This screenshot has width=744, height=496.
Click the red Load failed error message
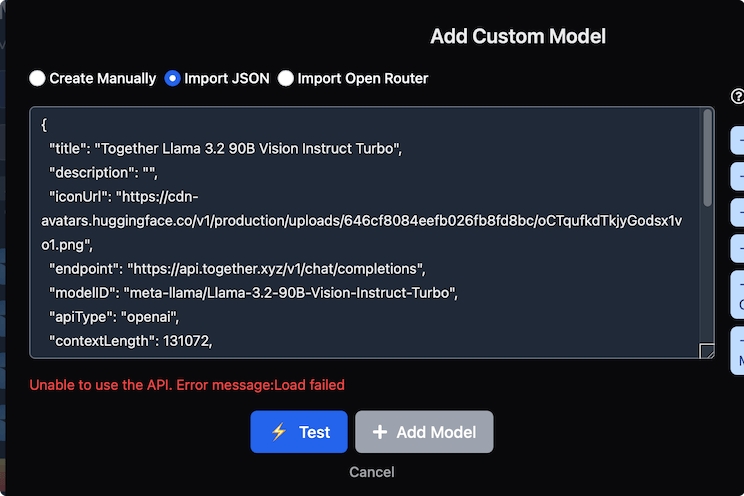pos(187,385)
